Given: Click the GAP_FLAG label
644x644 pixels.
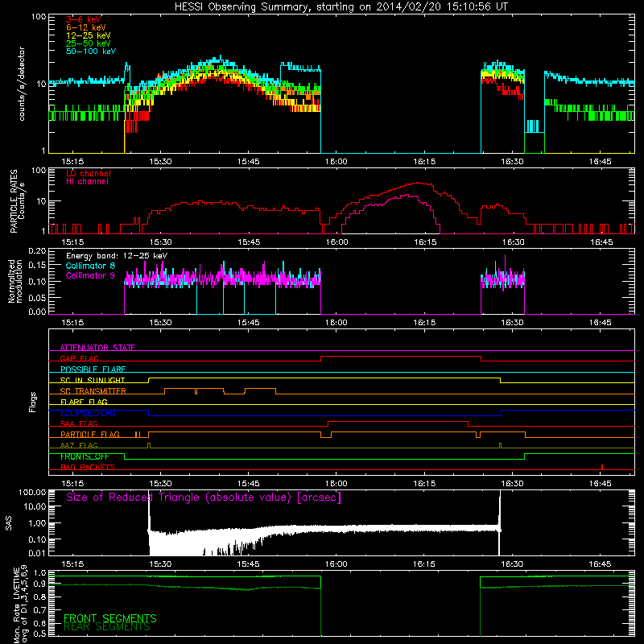Looking at the screenshot, I should click(x=79, y=358).
